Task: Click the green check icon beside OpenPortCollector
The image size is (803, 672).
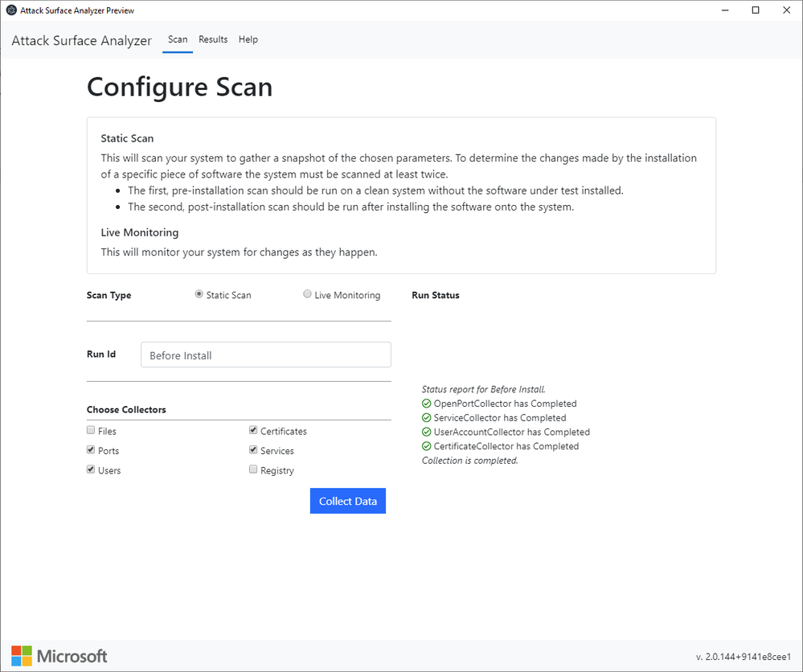Action: [x=426, y=404]
